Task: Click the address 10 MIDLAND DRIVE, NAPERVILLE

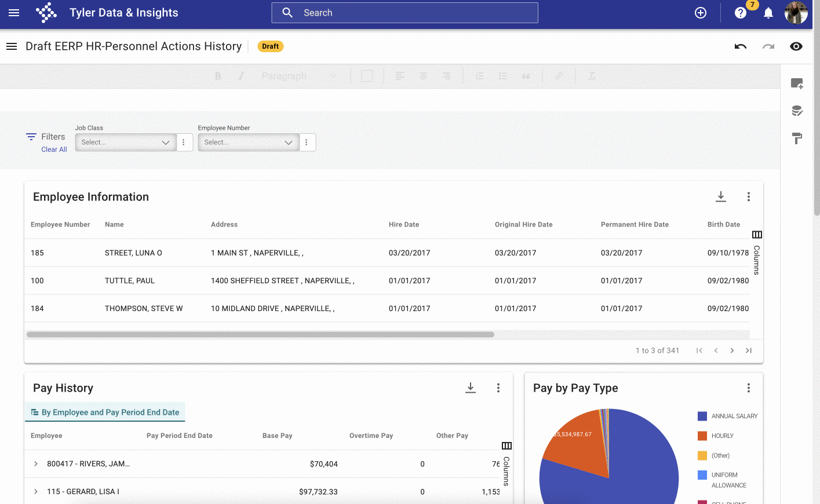Action: pyautogui.click(x=272, y=309)
